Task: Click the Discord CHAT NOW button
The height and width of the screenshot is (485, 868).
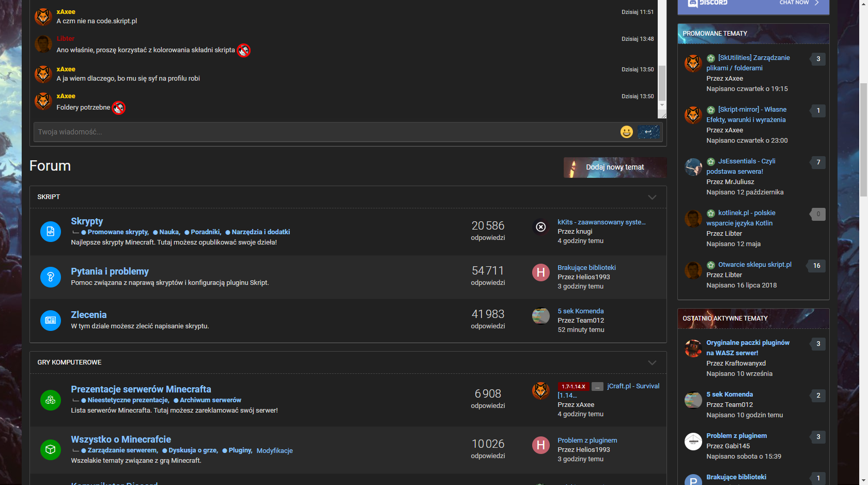Action: point(799,3)
